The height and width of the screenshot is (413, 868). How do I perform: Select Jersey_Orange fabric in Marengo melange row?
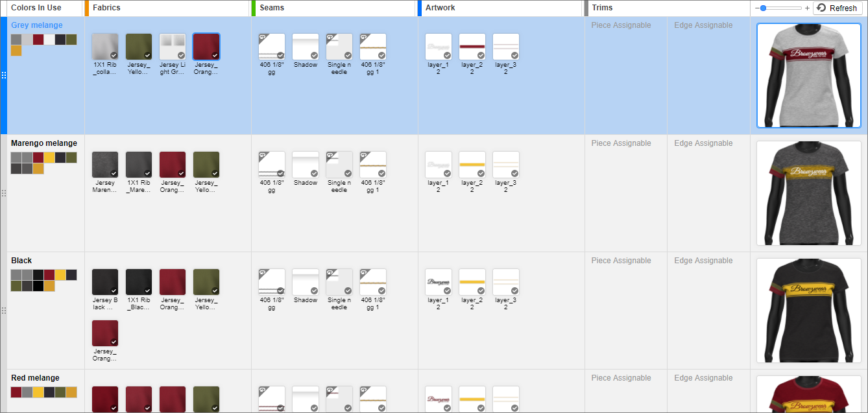click(x=173, y=165)
